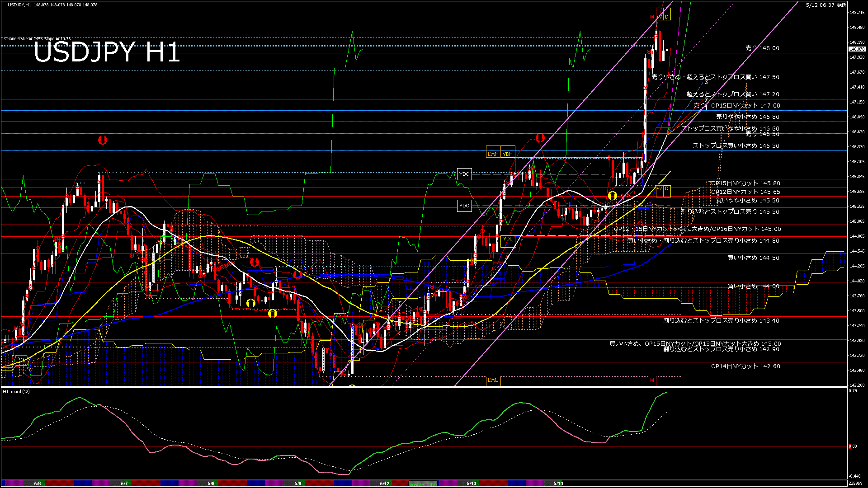
Task: Select the YDH yesterday high marker
Action: pyautogui.click(x=508, y=154)
